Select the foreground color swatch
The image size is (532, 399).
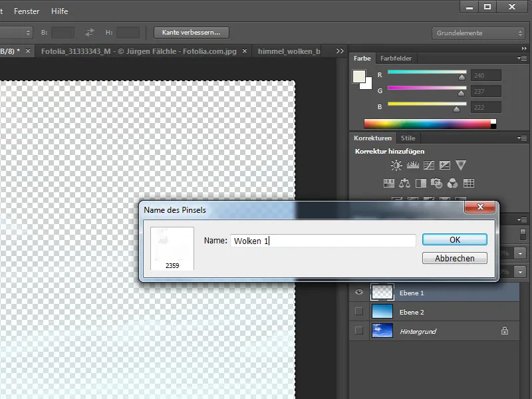coord(358,76)
